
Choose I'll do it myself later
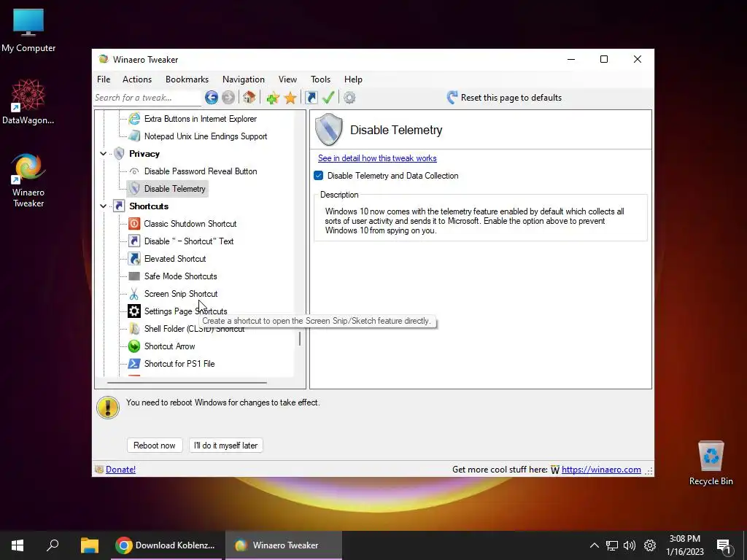click(x=226, y=446)
